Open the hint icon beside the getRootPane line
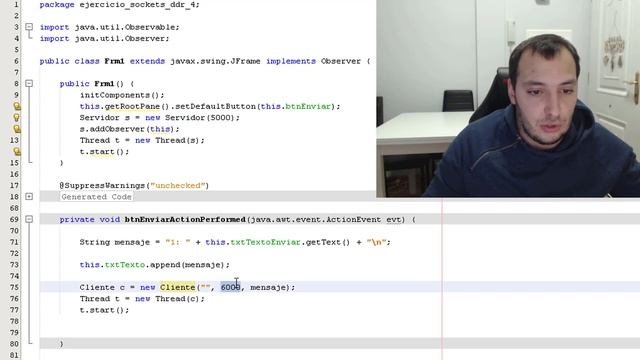The width and height of the screenshot is (640, 360). (x=17, y=107)
